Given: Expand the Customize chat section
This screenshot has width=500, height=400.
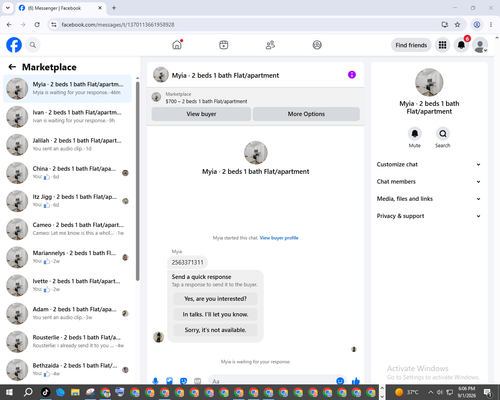Looking at the screenshot, I should pyautogui.click(x=429, y=164).
